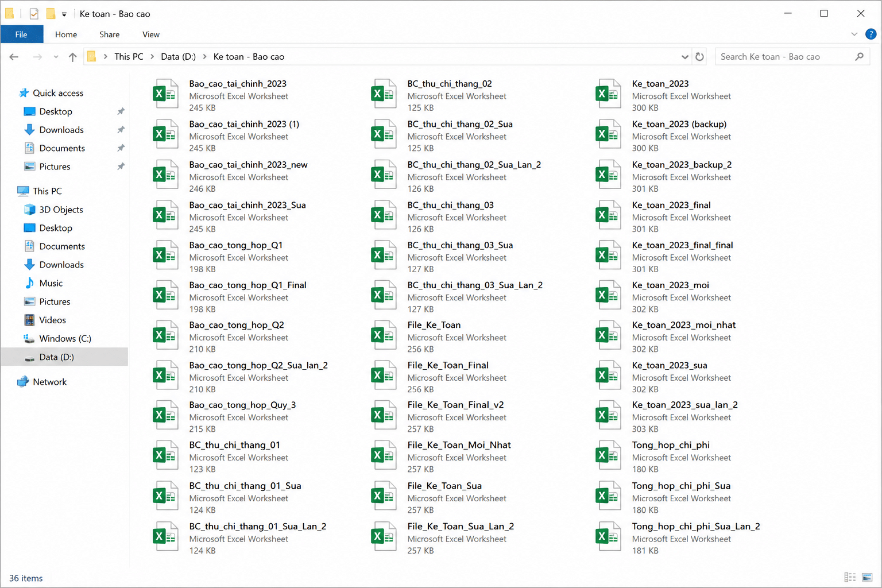Select the Bao_cao_tong_hop_Quy_3 file icon
Screen dimensions: 882x588
(165, 416)
